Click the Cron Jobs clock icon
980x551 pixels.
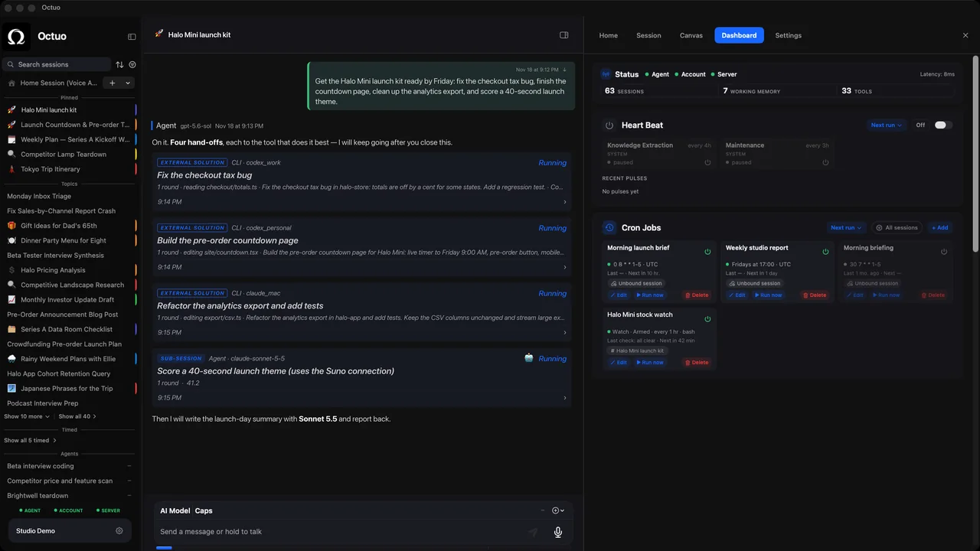(x=609, y=227)
